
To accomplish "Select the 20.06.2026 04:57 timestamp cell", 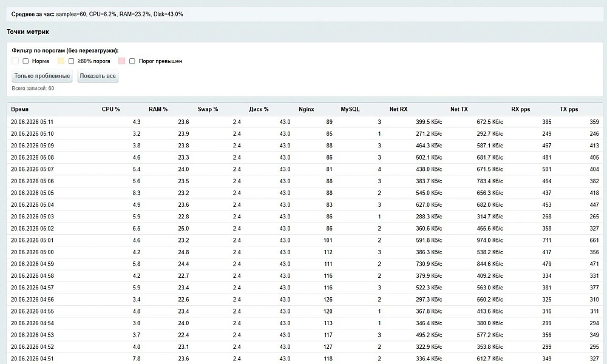I will pyautogui.click(x=32, y=288).
